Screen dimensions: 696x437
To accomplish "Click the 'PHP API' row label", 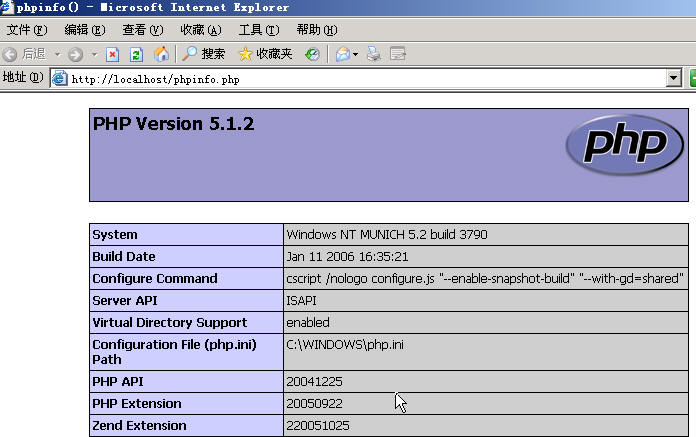I will (118, 382).
